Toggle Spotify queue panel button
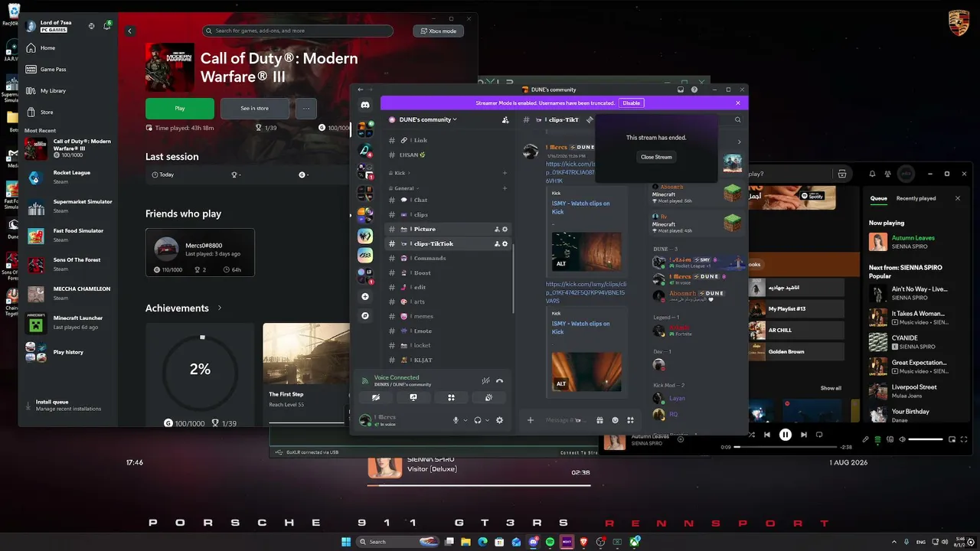Screen dimensions: 980x551 click(878, 439)
